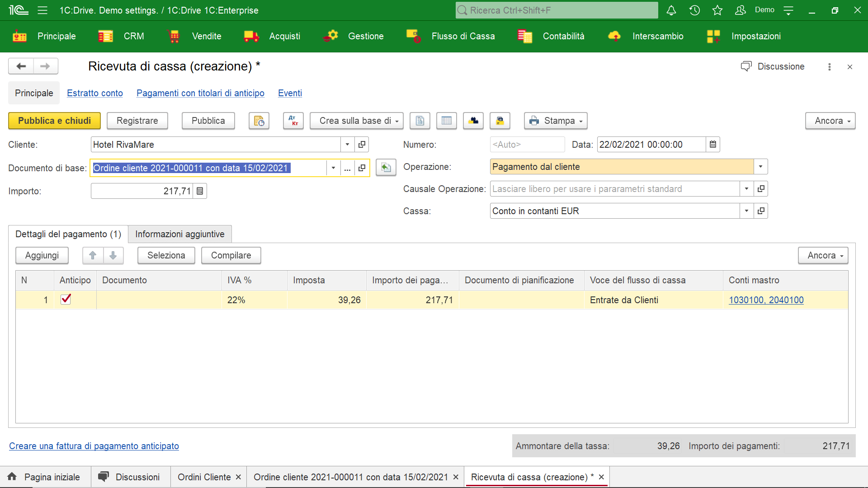Open Eventi link
Screen dimensions: 868x488
click(x=290, y=93)
